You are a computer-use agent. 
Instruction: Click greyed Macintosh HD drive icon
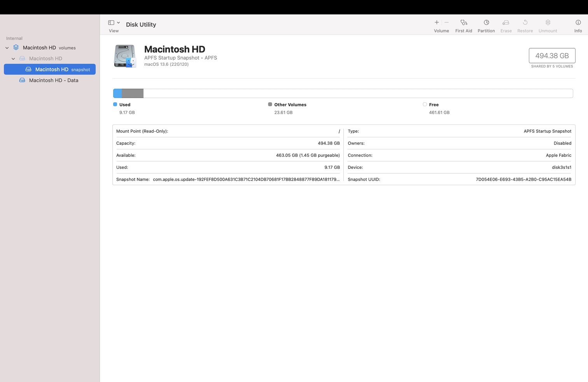(22, 58)
